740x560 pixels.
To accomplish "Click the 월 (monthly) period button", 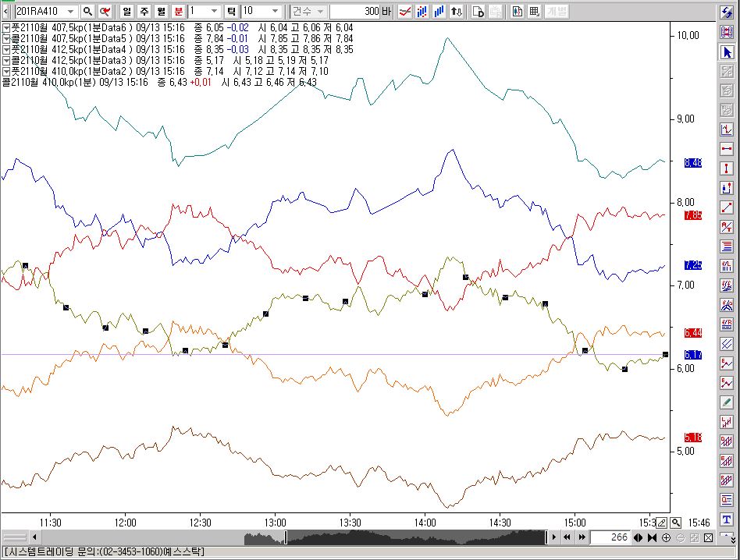I will [161, 12].
